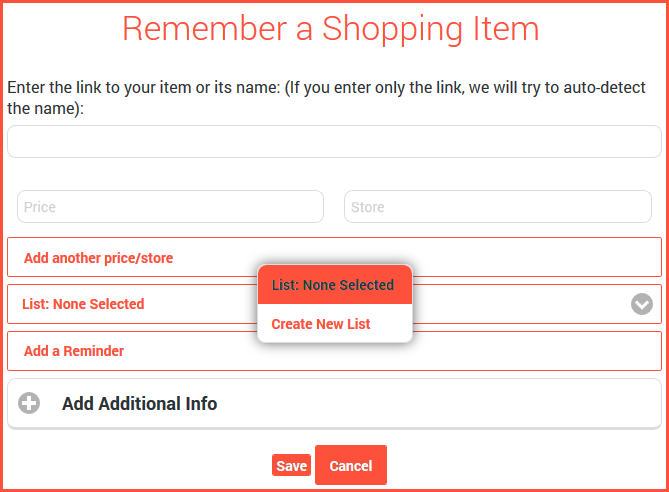Viewport: 669px width, 492px height.
Task: Click the bold Add Additional Info label
Action: click(x=140, y=403)
